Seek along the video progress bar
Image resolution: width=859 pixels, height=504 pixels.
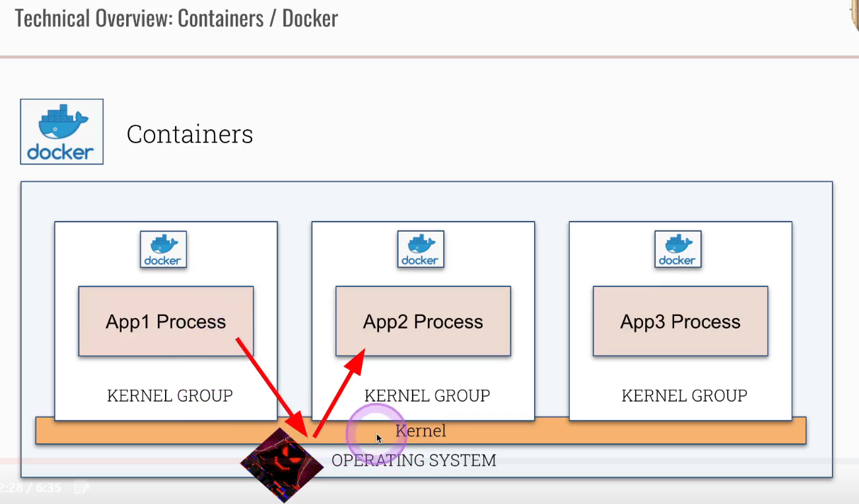(429, 460)
